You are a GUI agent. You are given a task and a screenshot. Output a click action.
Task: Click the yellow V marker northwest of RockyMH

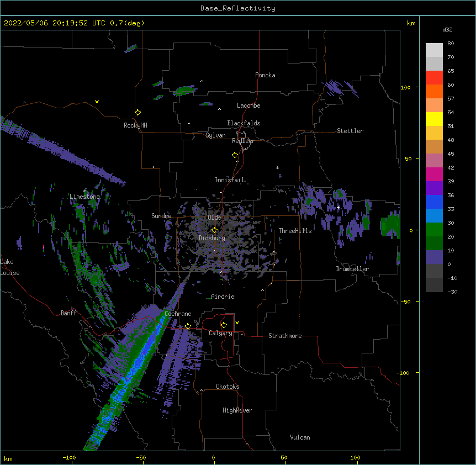[x=97, y=102]
